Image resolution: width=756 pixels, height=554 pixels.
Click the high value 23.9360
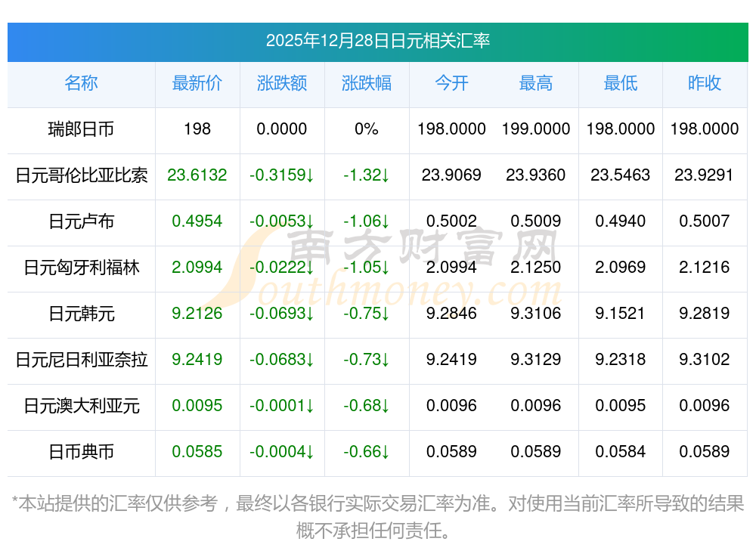pyautogui.click(x=536, y=175)
